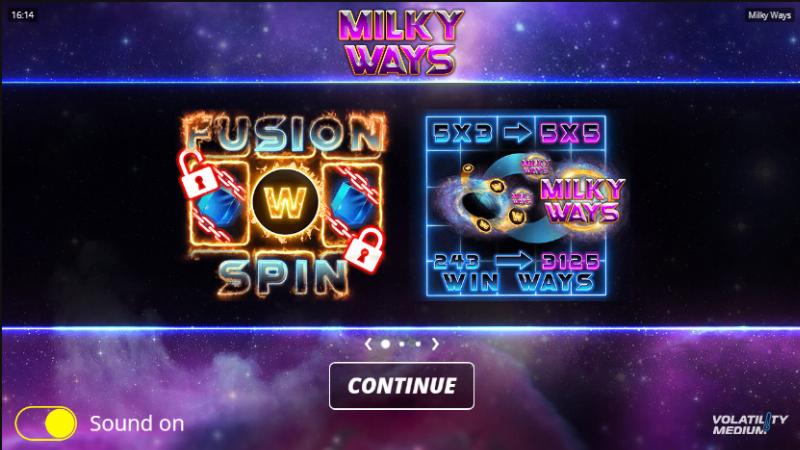Select the second pagination dot
The height and width of the screenshot is (450, 800).
(402, 344)
